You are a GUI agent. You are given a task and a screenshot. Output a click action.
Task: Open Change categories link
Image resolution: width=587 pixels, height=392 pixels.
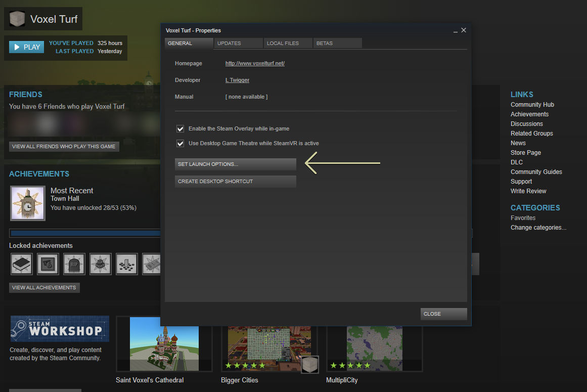coord(538,228)
